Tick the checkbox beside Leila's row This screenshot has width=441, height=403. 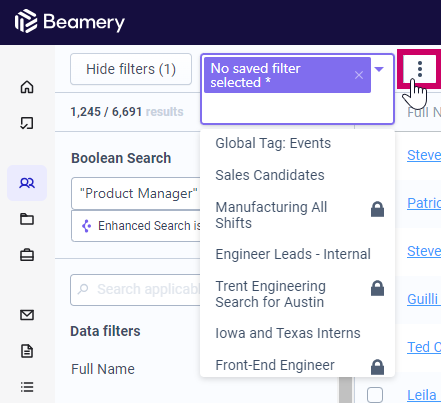375,395
